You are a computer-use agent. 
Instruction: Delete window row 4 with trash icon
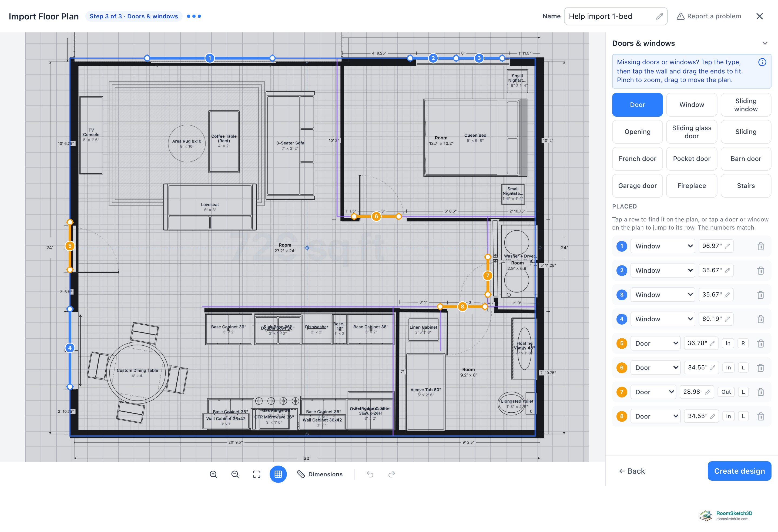[761, 319]
